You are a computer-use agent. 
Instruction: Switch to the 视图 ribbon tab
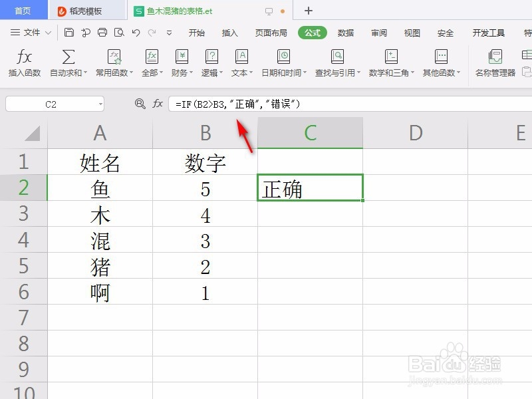point(412,33)
